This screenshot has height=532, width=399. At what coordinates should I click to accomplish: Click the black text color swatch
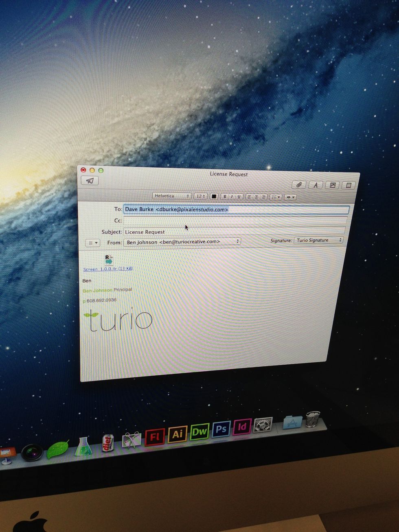214,197
